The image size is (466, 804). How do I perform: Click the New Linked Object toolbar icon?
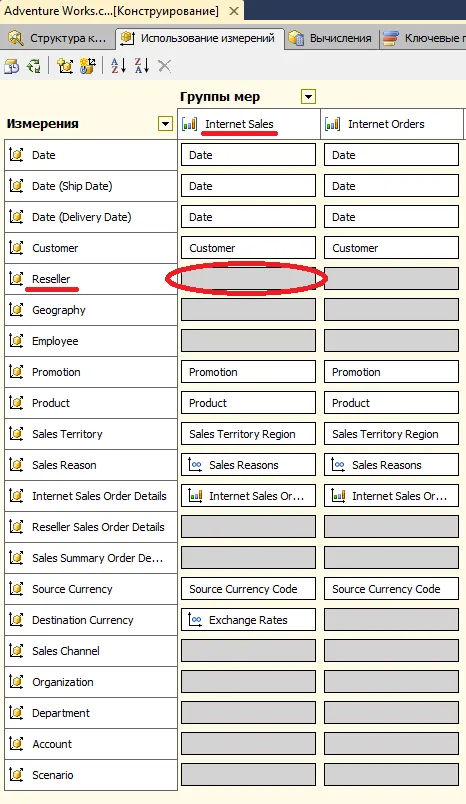(x=88, y=66)
